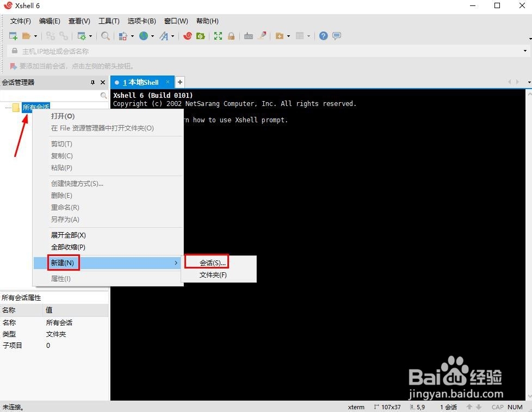Open the 编辑(E) menu
This screenshot has height=412, width=532.
(50, 21)
